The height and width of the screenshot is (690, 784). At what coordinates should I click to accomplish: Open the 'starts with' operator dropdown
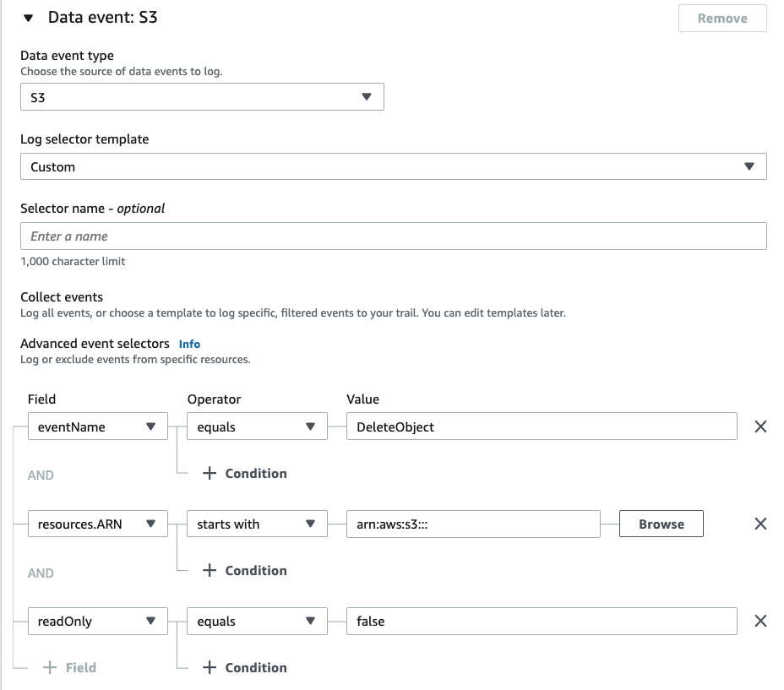pos(257,524)
